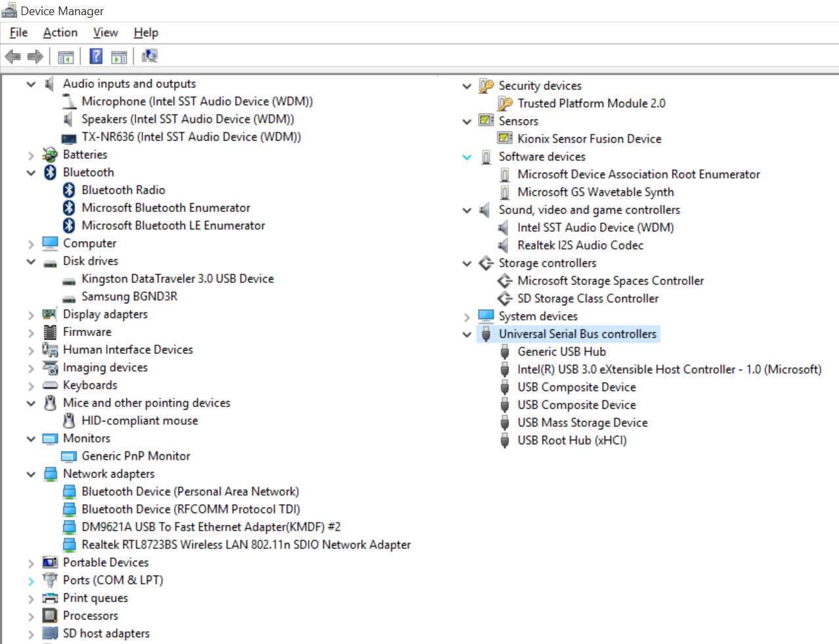Select the Computer category label

(x=89, y=243)
